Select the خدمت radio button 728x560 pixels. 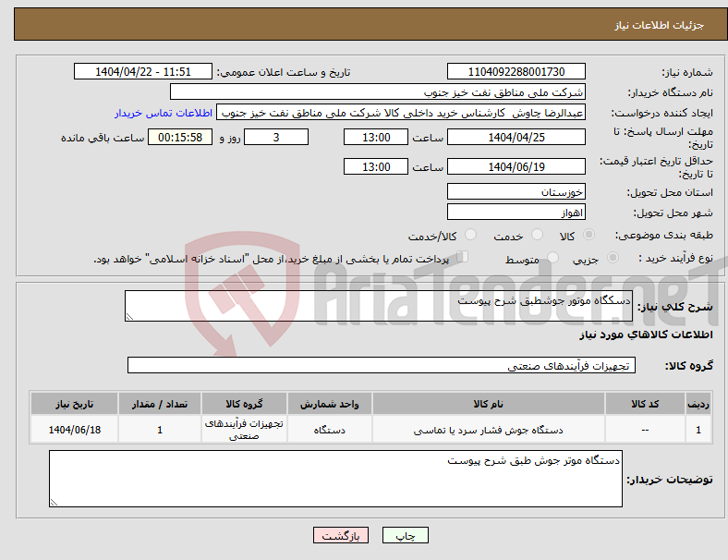coord(537,235)
